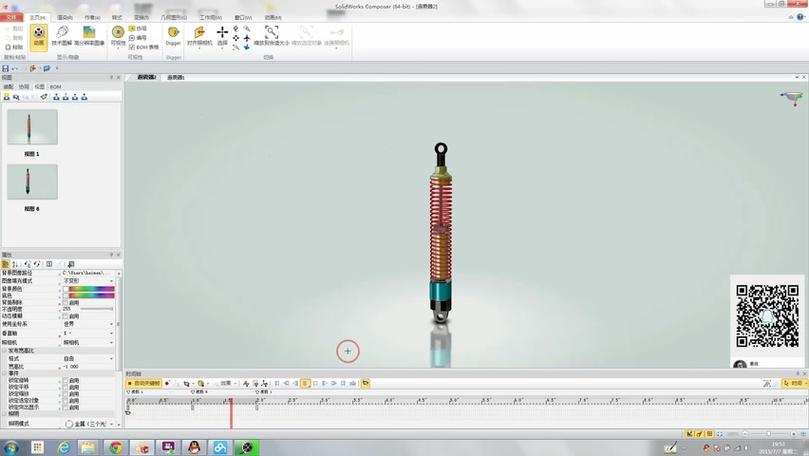Screen dimensions: 809x456
Task: Click the Animation mode button in ribbon
Action: coord(39,37)
